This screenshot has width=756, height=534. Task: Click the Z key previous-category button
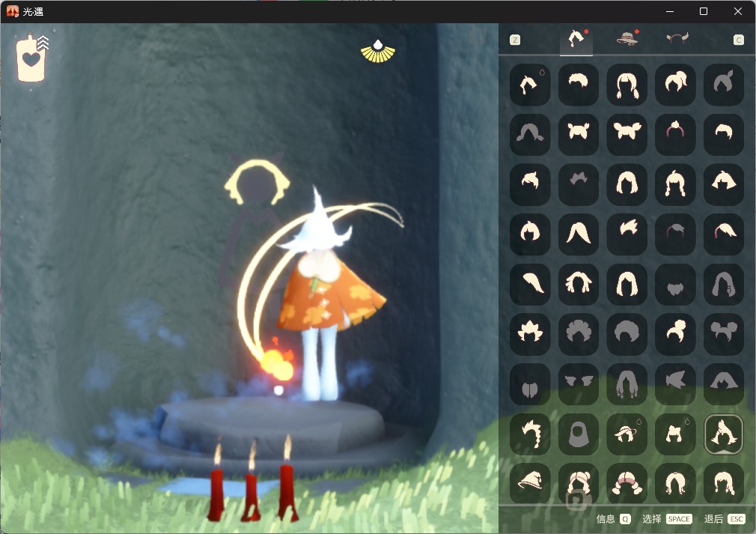coord(515,40)
